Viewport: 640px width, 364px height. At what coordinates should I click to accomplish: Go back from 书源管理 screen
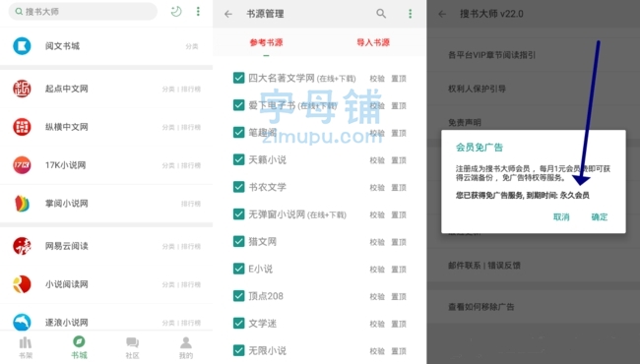click(x=228, y=14)
